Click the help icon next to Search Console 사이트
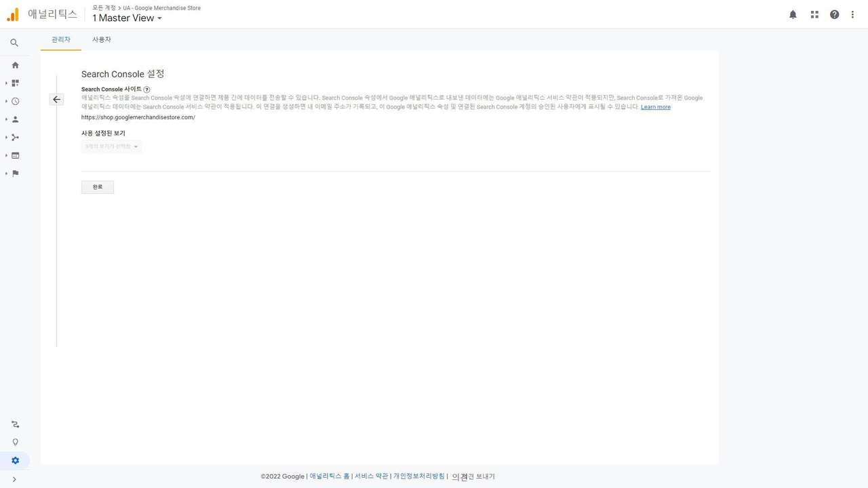 146,89
